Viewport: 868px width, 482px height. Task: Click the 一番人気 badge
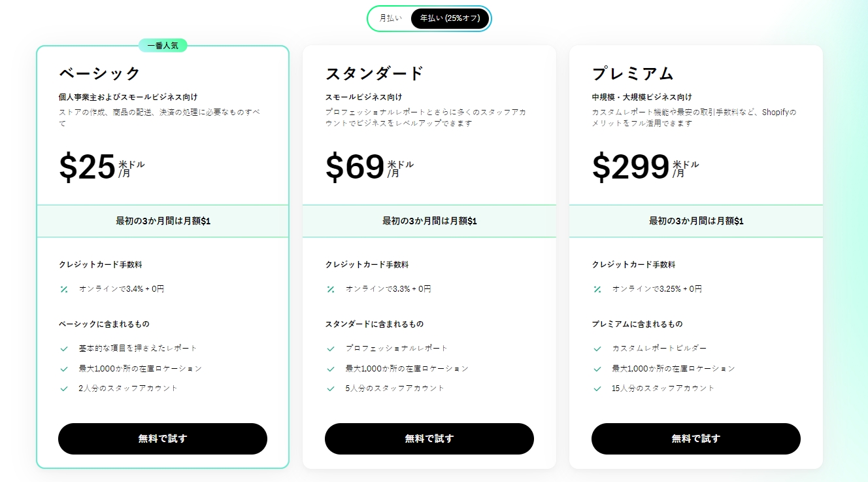163,45
